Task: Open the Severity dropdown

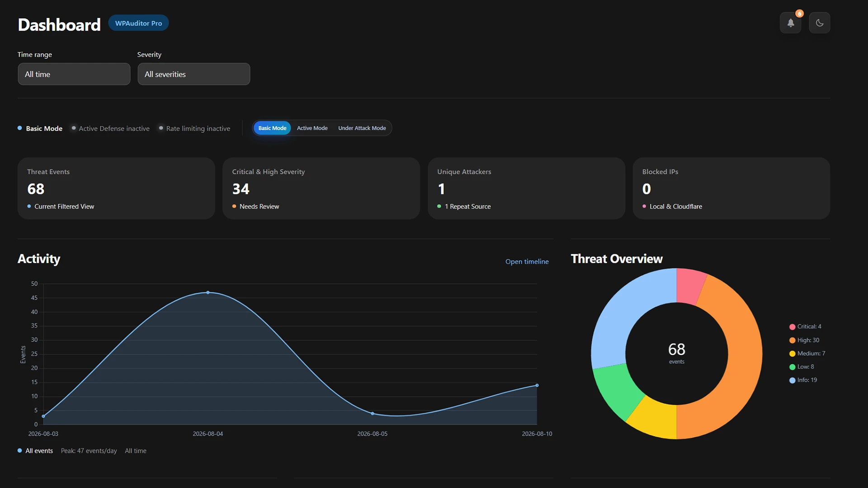Action: (193, 74)
